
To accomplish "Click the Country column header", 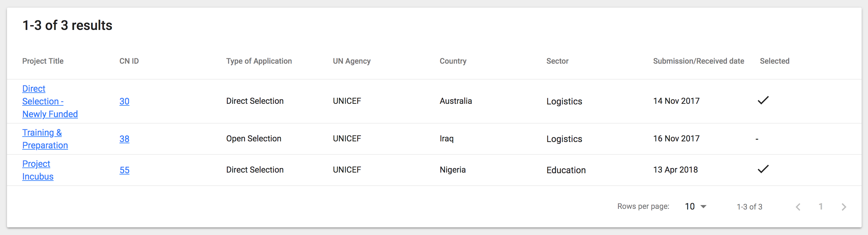I will click(453, 61).
